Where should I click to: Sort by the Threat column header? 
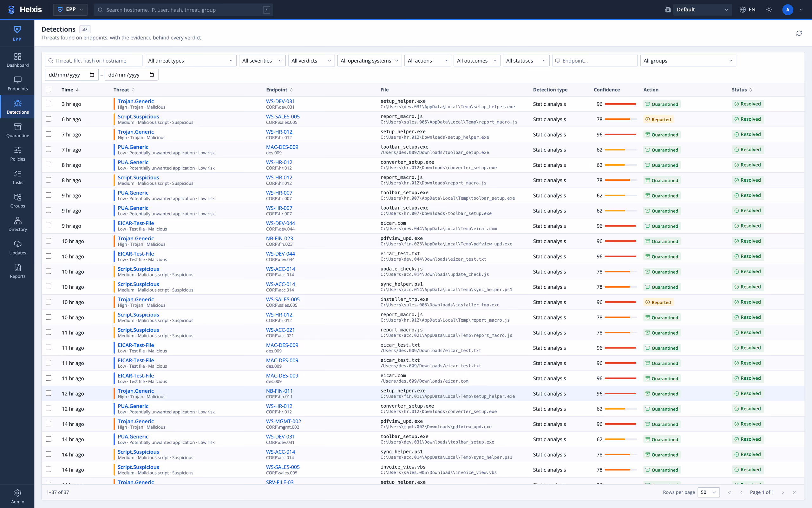(x=124, y=90)
